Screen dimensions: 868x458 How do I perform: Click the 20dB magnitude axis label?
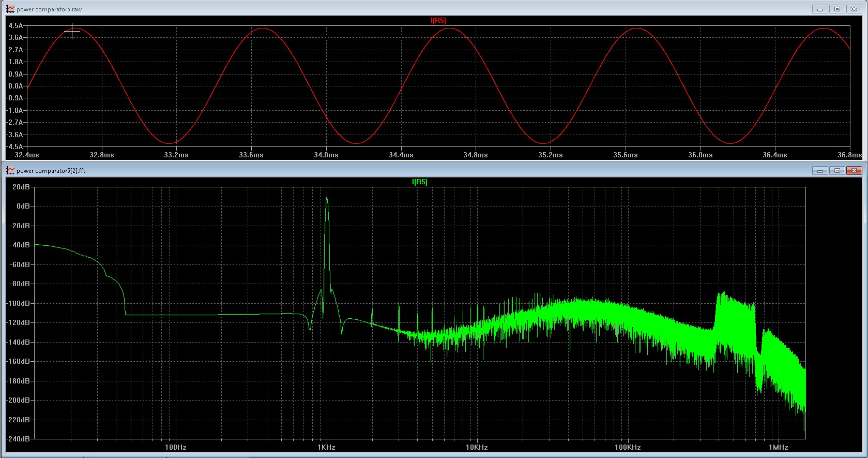[x=21, y=187]
